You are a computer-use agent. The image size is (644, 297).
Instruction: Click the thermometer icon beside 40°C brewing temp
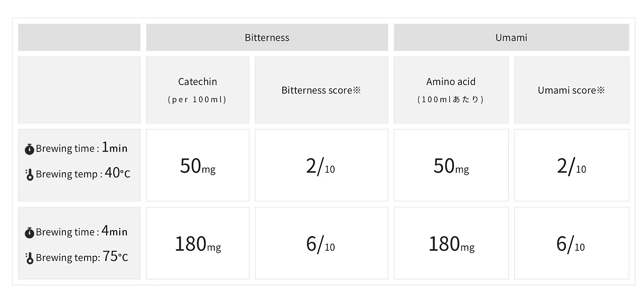[30, 175]
